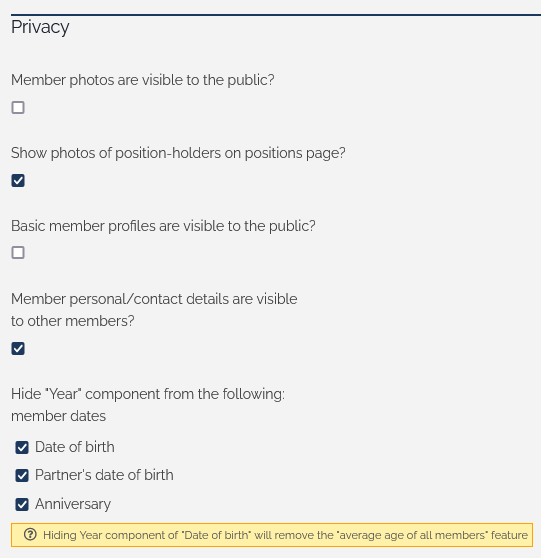Click the "member dates" sub-label text

58,416
